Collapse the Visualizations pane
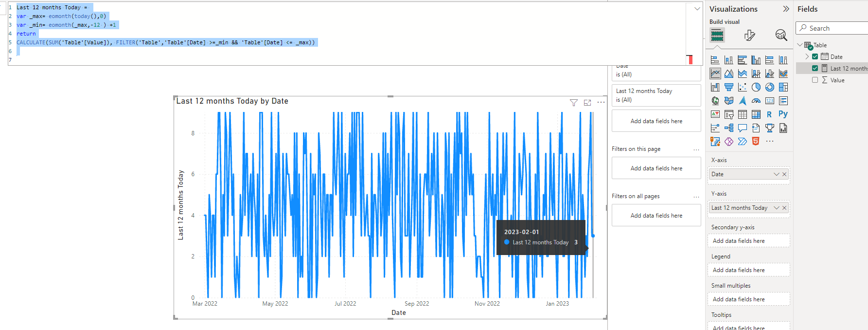The width and height of the screenshot is (868, 330). point(786,9)
